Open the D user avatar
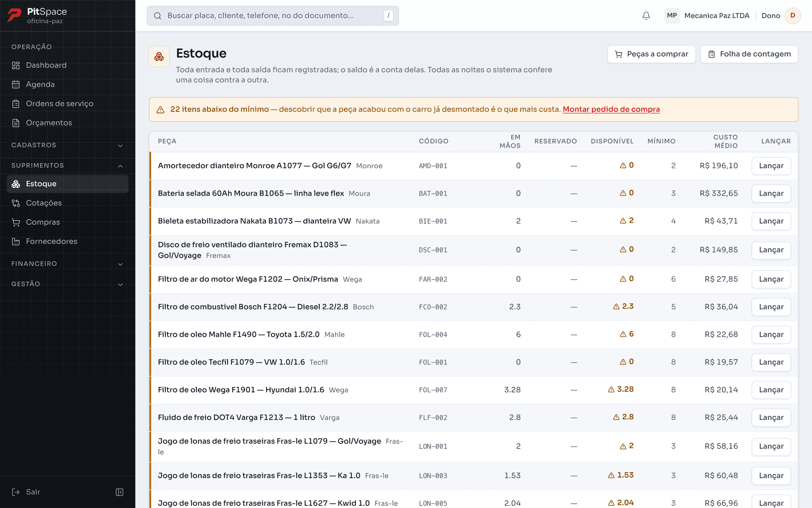This screenshot has width=812, height=508. [793, 15]
